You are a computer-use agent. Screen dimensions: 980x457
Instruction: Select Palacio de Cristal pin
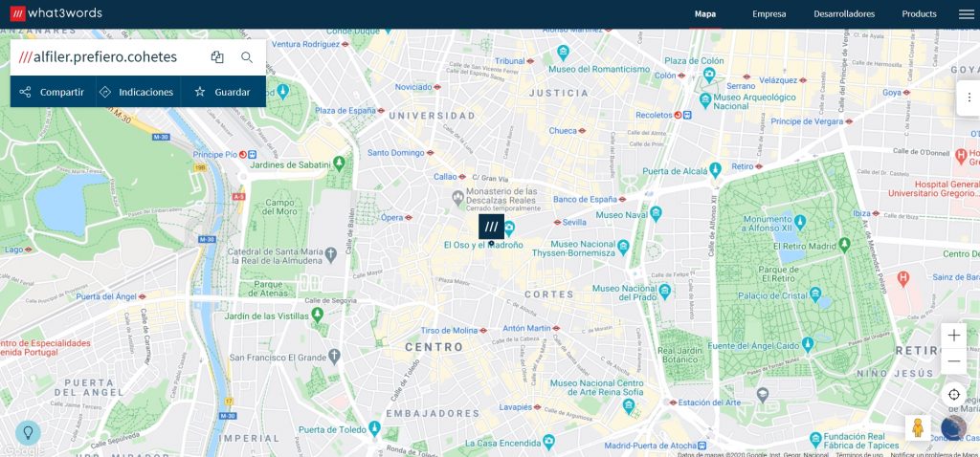pyautogui.click(x=815, y=294)
